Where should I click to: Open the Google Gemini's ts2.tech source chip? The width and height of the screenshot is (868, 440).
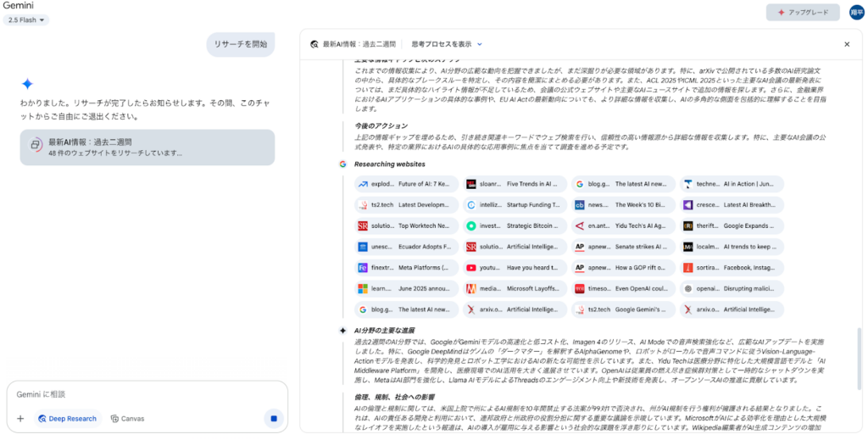click(x=623, y=310)
